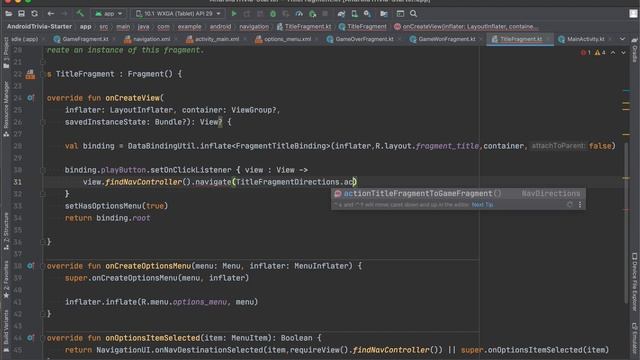The width and height of the screenshot is (640, 360).
Task: Click the attachToParent inlay hint
Action: (x=558, y=146)
